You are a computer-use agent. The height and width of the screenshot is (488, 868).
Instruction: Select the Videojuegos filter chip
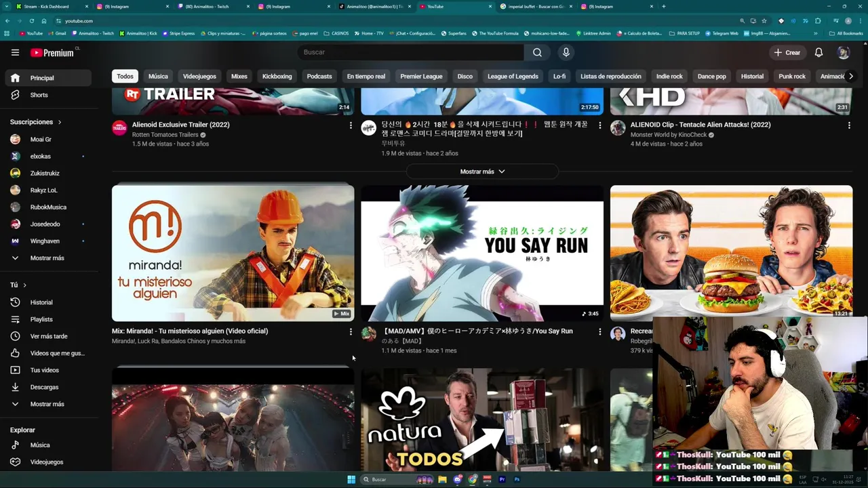(x=199, y=77)
